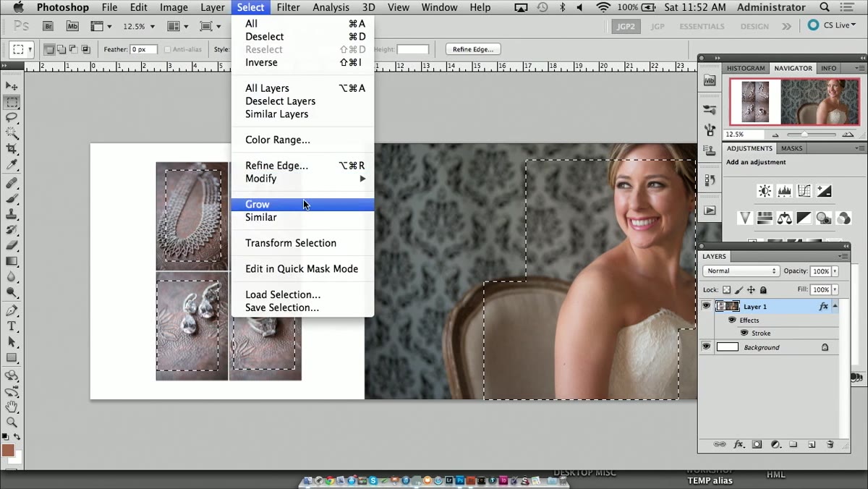Screen dimensions: 868x489
Task: Enable Add to selection mode
Action: click(x=61, y=50)
